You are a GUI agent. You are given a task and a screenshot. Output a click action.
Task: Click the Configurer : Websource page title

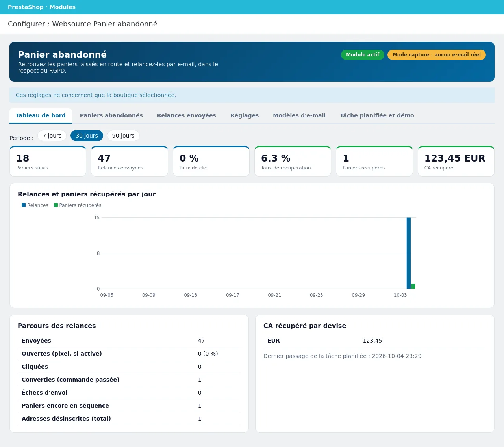coord(83,24)
